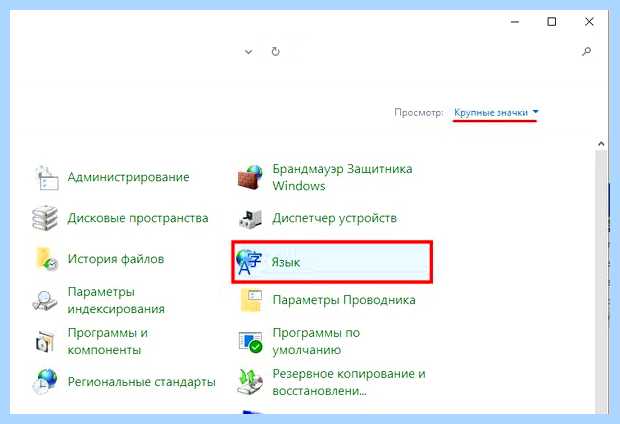Open the Брандмауэр Защитника Windows link
The width and height of the screenshot is (620, 424).
(342, 177)
